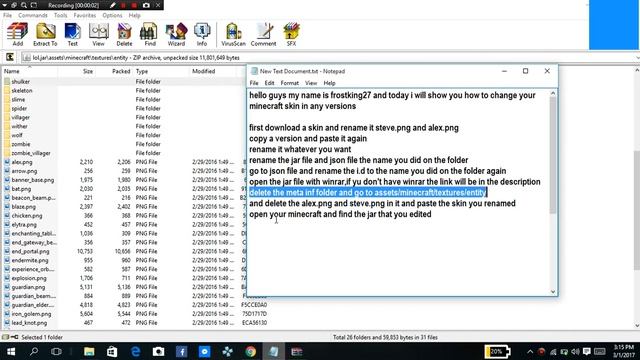Open taskbar search magnifier
Image resolution: width=640 pixels, height=360 pixels.
(x=34, y=351)
